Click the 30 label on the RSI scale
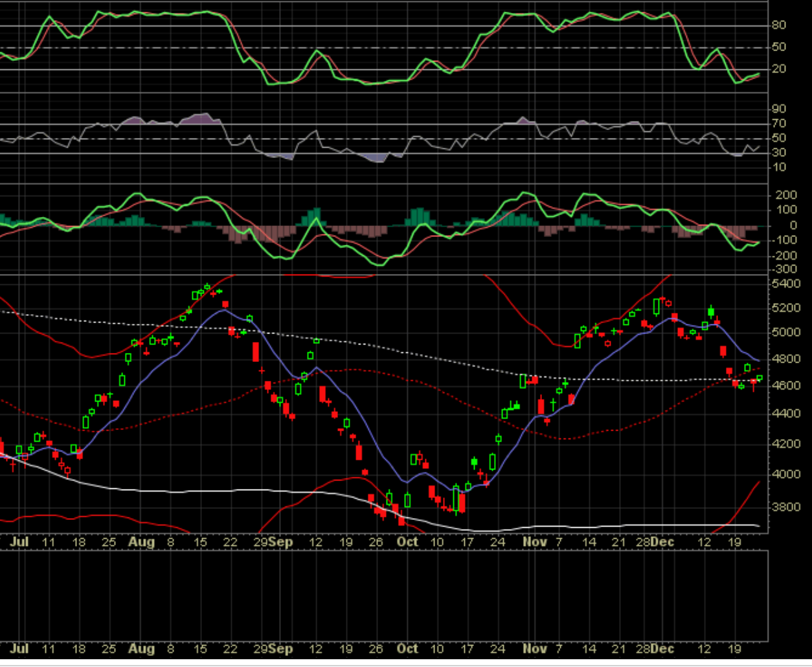This screenshot has height=667, width=812. tap(779, 153)
